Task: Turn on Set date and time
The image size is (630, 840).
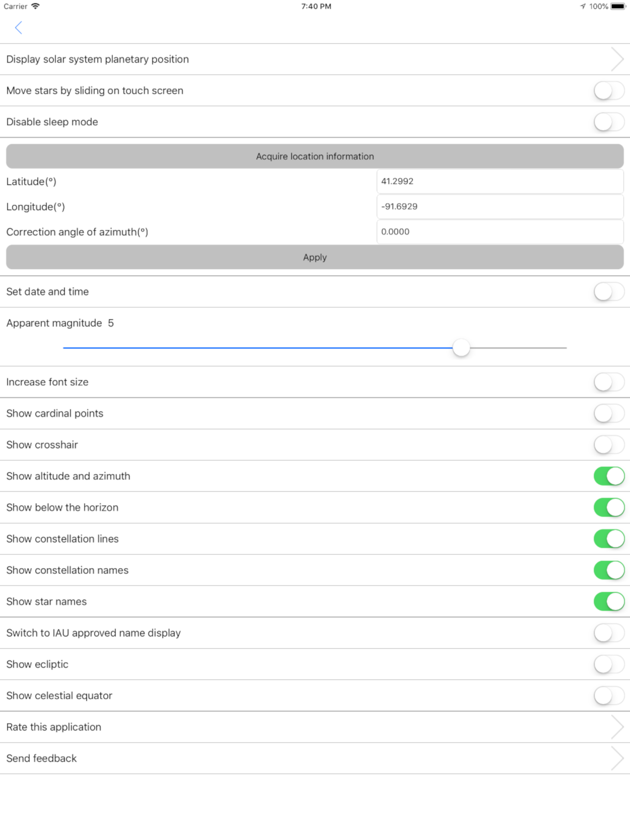Action: [x=609, y=292]
